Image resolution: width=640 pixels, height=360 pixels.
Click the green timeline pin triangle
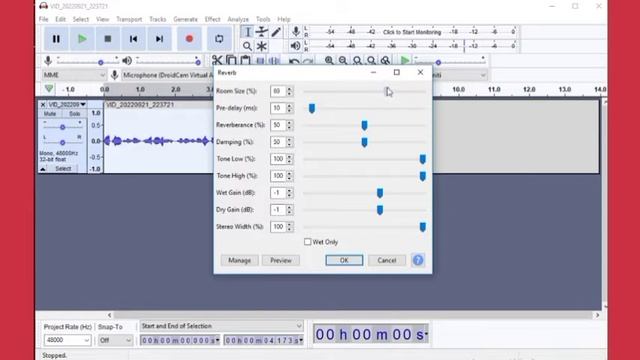(49, 89)
